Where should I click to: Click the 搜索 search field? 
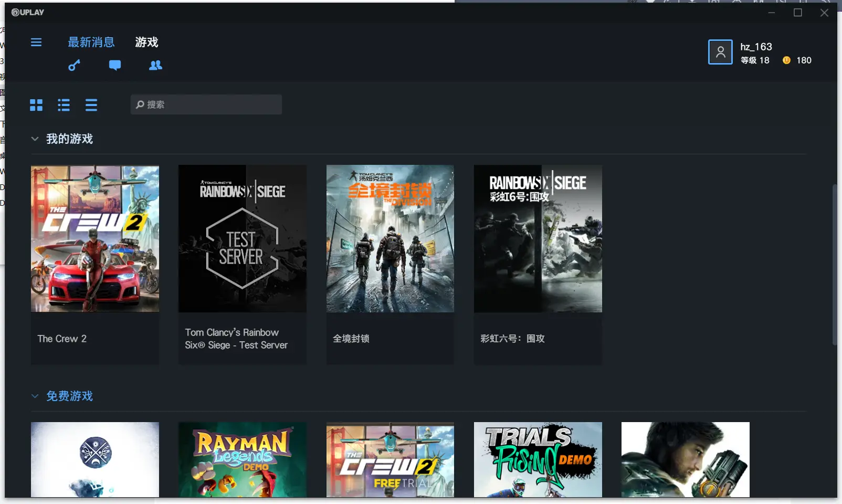[206, 104]
